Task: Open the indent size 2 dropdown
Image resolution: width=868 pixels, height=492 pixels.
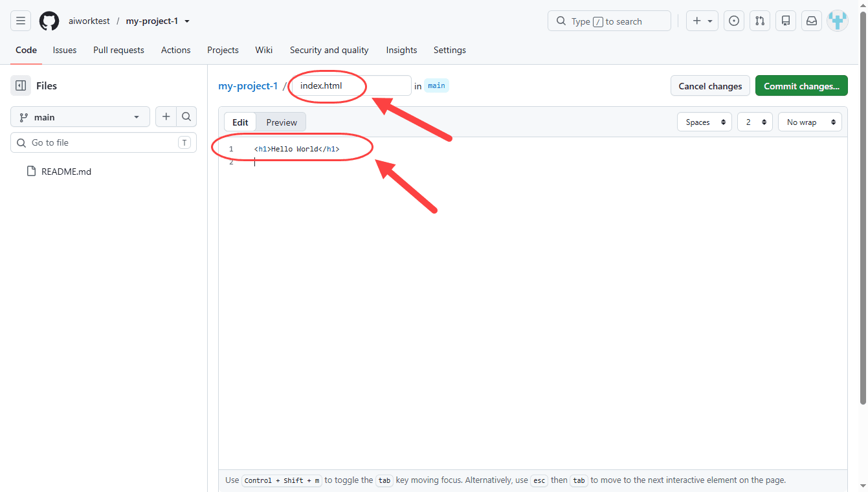Action: click(x=755, y=122)
